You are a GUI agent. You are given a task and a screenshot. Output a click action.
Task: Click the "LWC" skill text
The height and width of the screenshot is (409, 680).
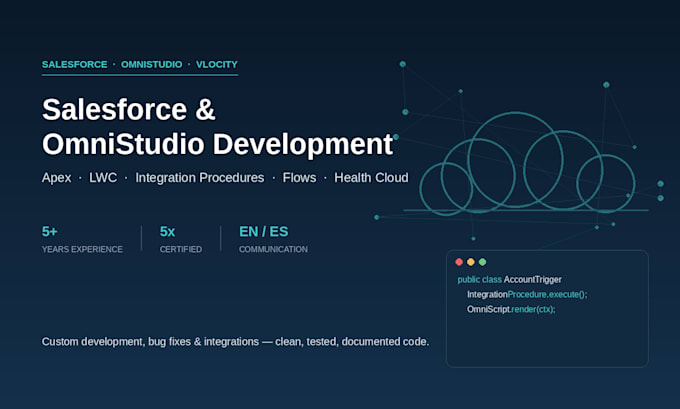(103, 178)
